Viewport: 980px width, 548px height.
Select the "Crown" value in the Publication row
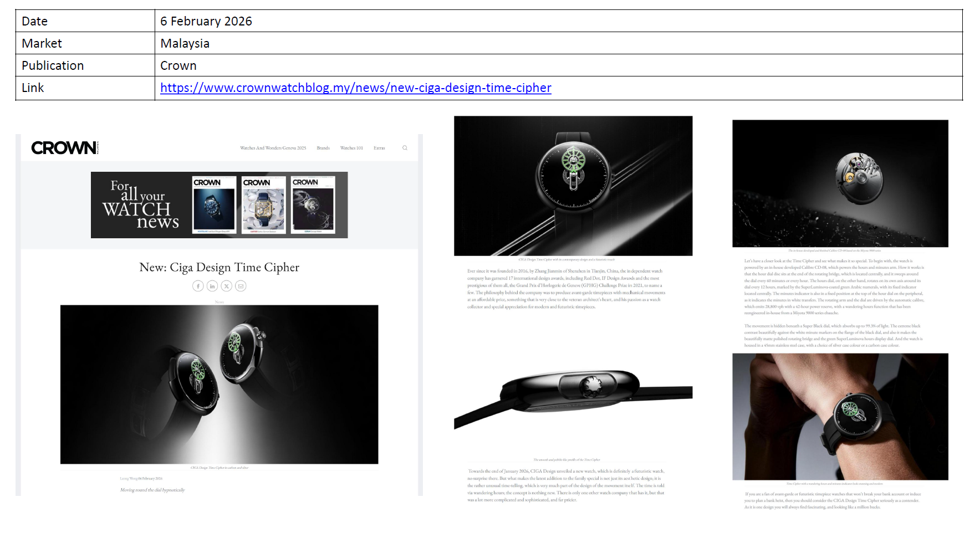(x=178, y=65)
